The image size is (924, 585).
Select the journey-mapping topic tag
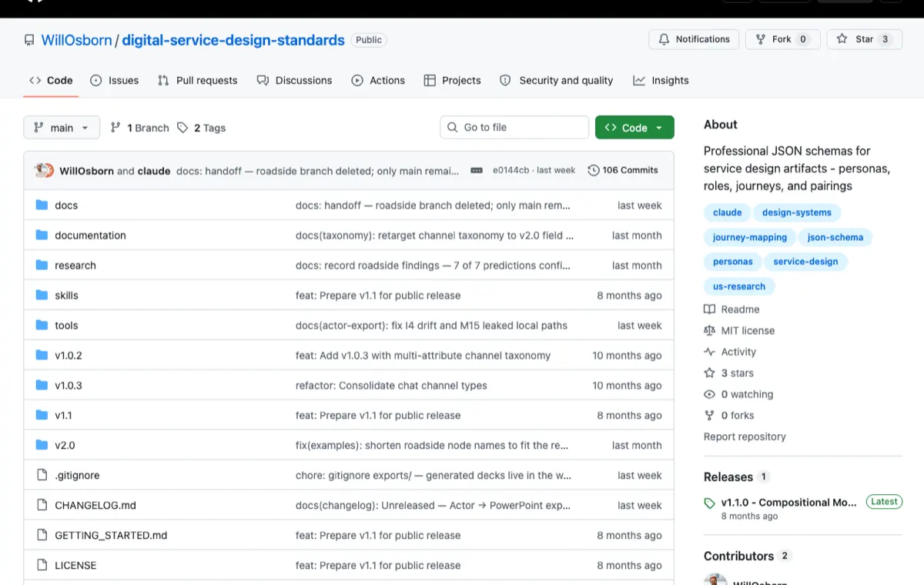click(x=750, y=237)
